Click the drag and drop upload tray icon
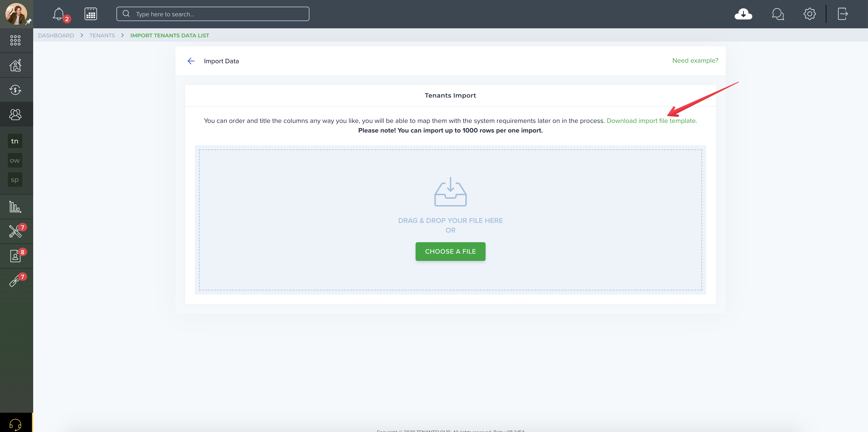This screenshot has width=868, height=432. (451, 192)
